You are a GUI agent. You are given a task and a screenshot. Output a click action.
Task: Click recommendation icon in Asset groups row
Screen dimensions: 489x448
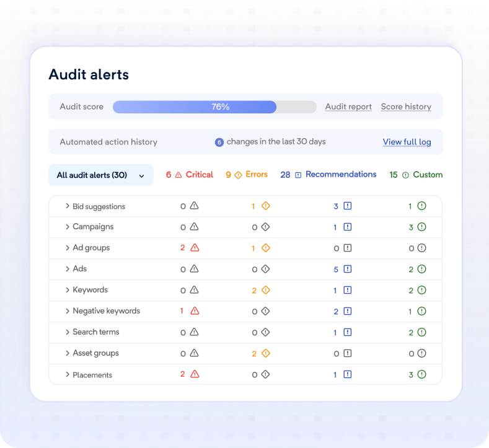(x=348, y=353)
